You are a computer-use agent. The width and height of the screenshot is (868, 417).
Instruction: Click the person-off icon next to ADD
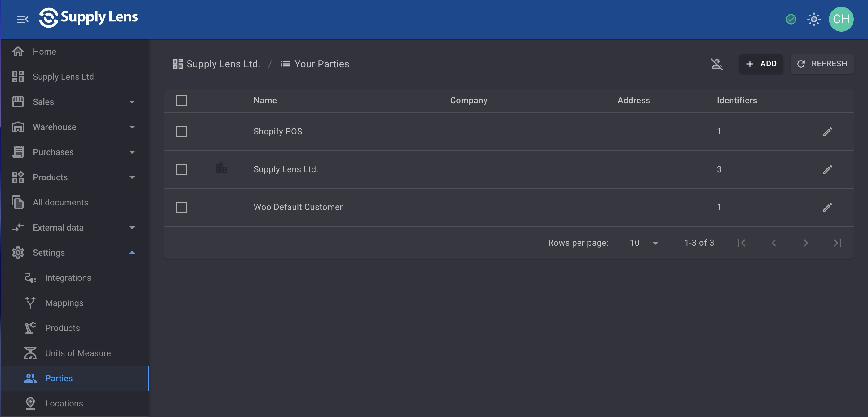click(x=717, y=64)
